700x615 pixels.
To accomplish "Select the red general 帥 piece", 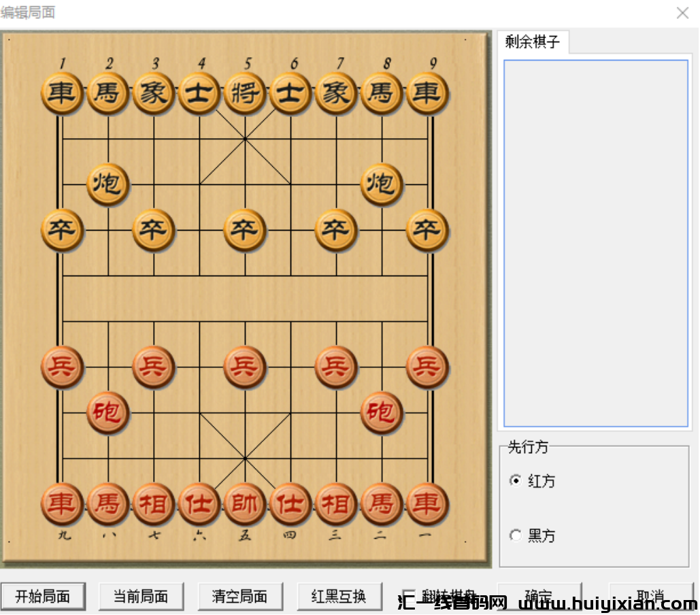I will (244, 504).
